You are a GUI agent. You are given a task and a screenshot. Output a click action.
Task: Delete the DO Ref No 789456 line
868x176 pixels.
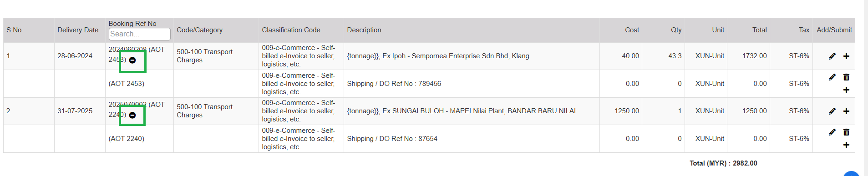[x=846, y=77]
